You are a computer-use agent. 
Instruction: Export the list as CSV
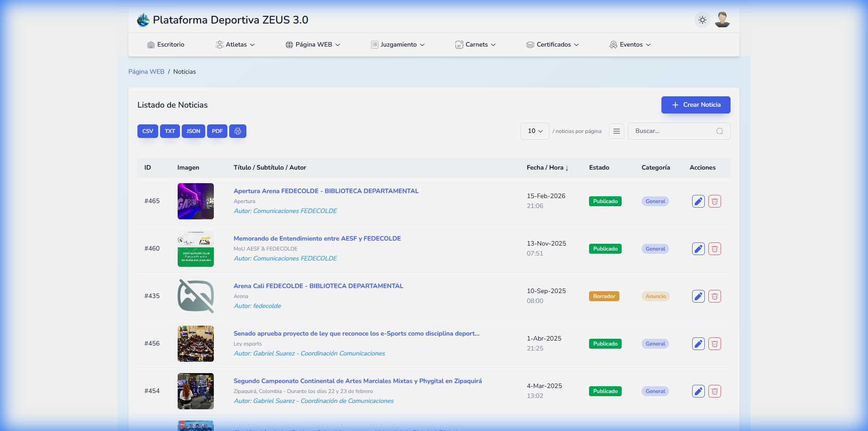pyautogui.click(x=147, y=131)
